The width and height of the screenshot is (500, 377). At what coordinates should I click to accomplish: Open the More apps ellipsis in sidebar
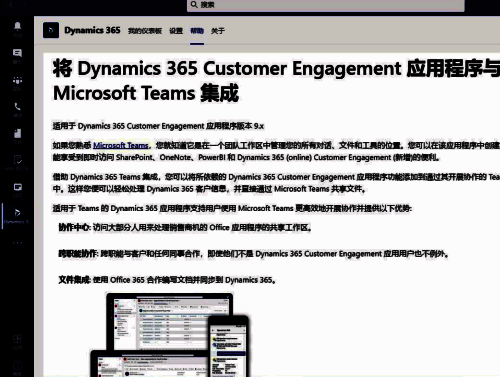[17, 243]
